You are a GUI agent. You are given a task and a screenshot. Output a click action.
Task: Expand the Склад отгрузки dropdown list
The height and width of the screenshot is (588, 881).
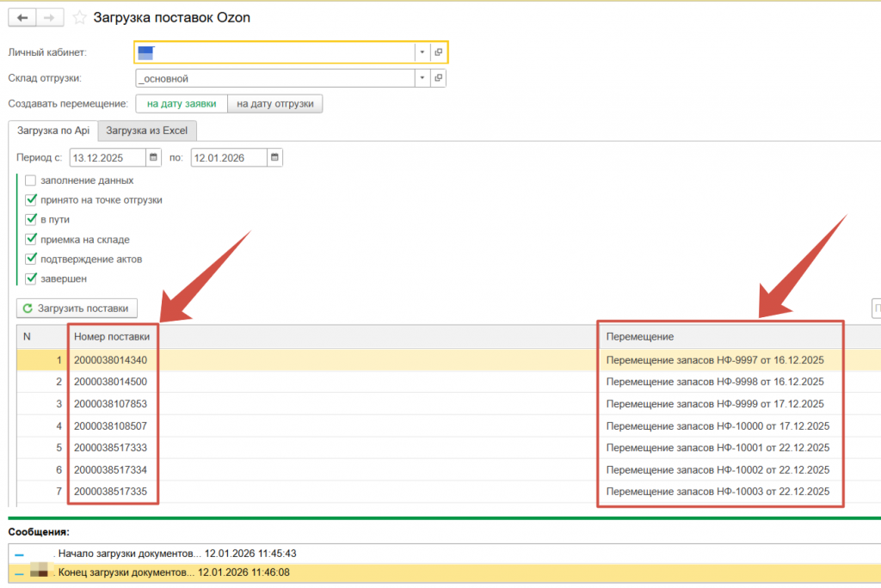pos(422,78)
